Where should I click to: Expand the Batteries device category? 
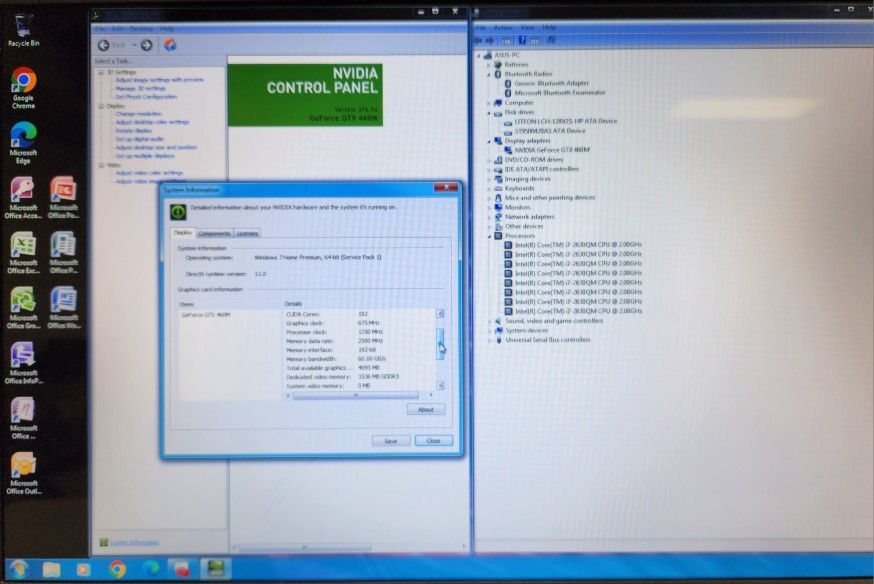pos(489,64)
